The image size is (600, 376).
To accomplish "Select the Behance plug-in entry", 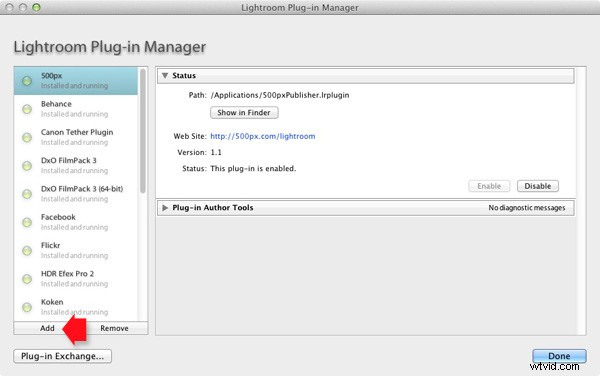I will click(76, 109).
